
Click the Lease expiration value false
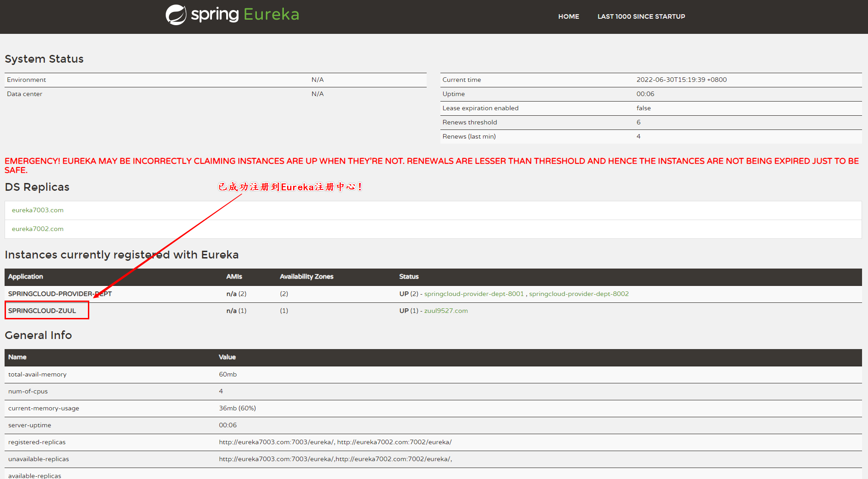tap(644, 108)
